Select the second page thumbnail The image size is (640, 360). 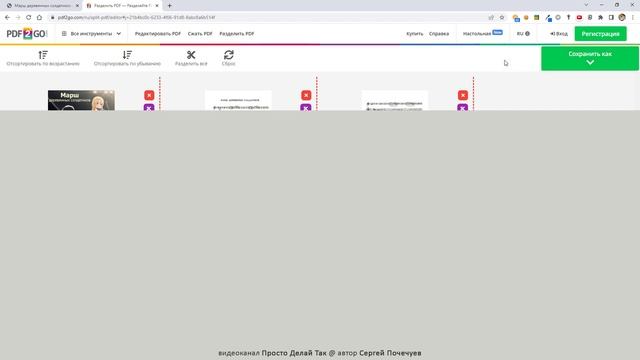[x=238, y=100]
